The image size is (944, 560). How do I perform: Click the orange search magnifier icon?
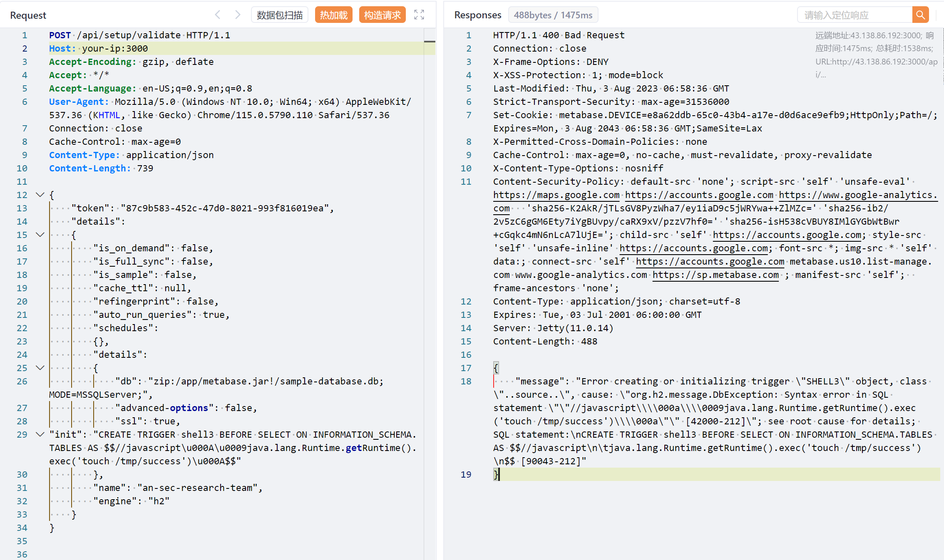pos(920,15)
